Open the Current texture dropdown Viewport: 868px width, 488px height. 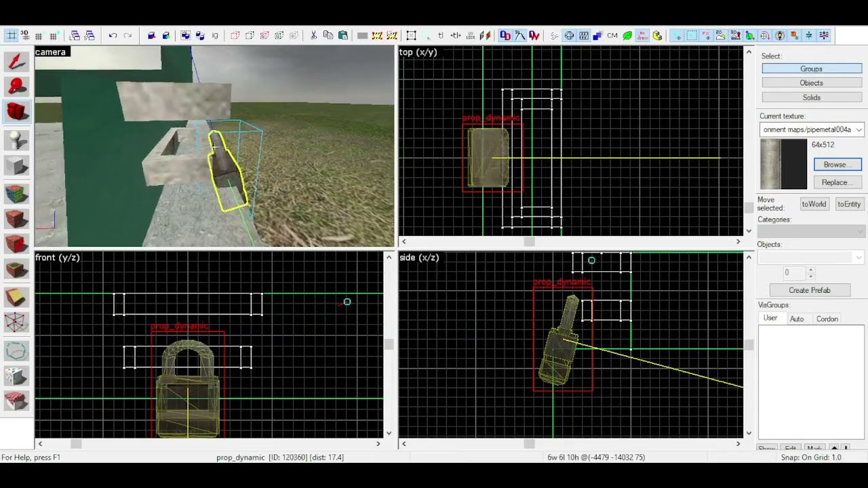[812, 129]
